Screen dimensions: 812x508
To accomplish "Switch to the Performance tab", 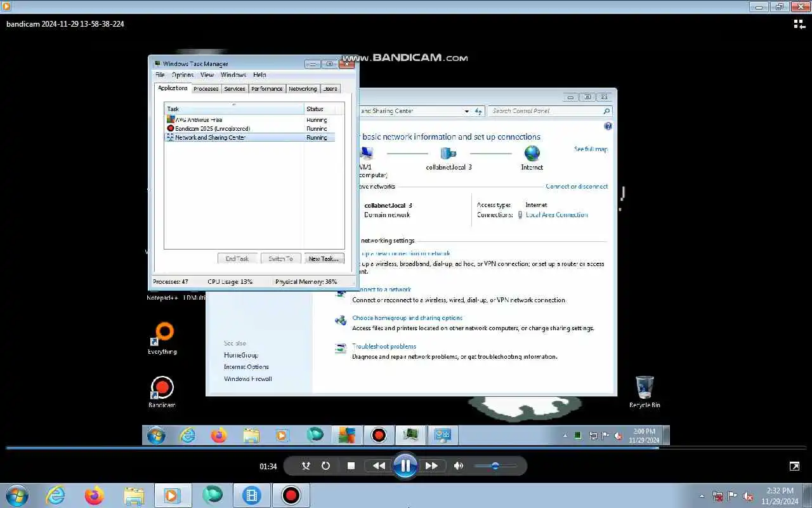I will [x=267, y=89].
